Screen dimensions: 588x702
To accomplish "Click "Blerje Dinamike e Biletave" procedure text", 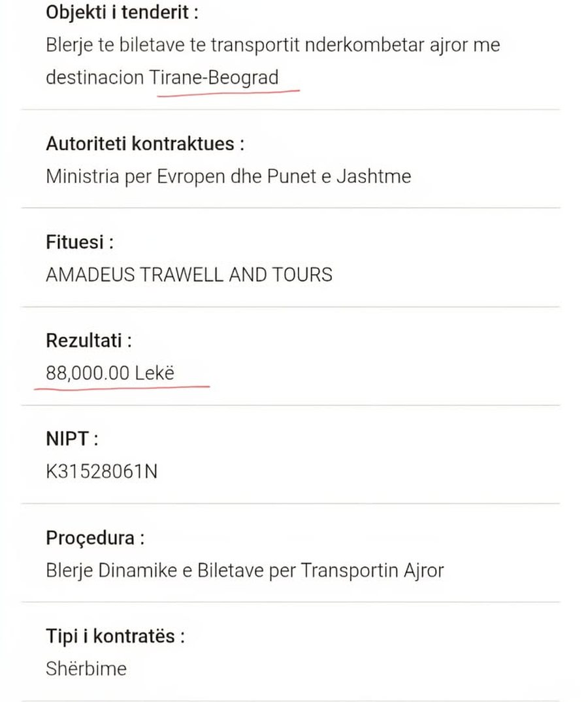I will click(x=155, y=571).
